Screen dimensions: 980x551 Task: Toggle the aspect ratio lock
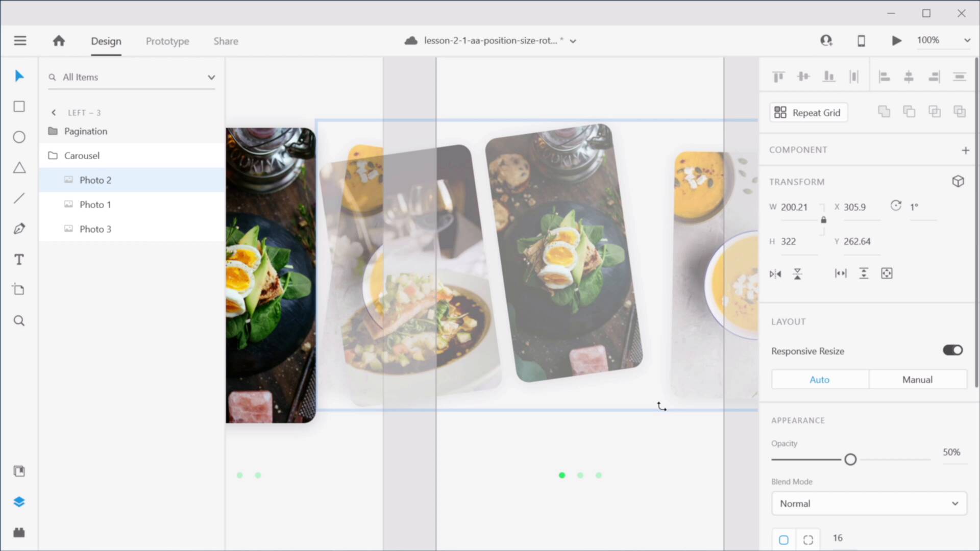(823, 220)
